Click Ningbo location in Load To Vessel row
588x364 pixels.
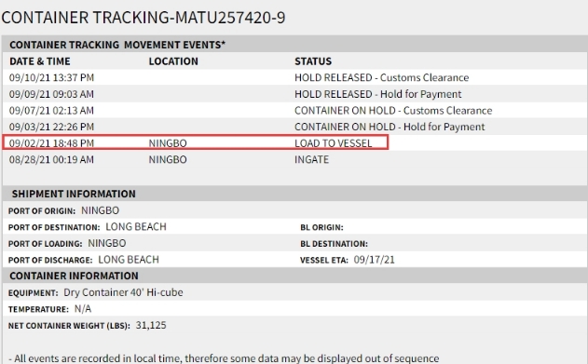pos(168,143)
